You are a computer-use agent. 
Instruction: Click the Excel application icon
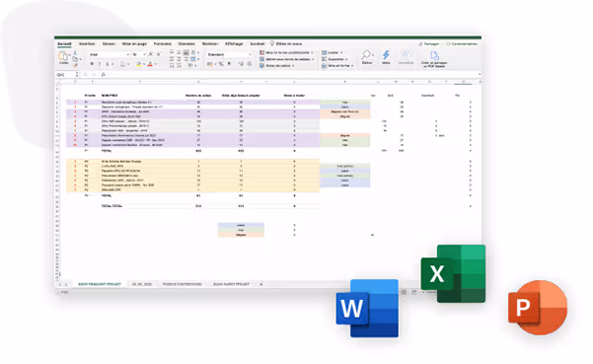point(453,273)
